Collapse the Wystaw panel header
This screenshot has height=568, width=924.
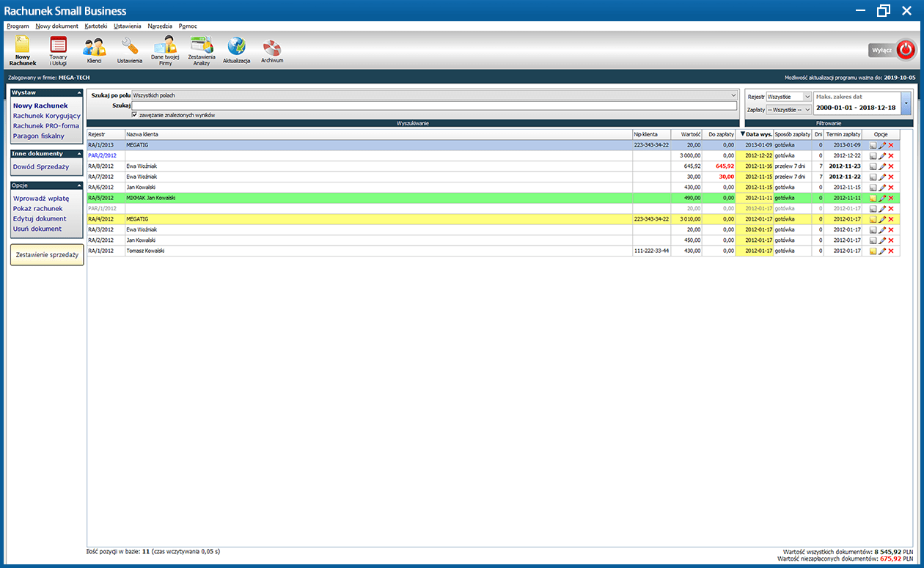(78, 93)
